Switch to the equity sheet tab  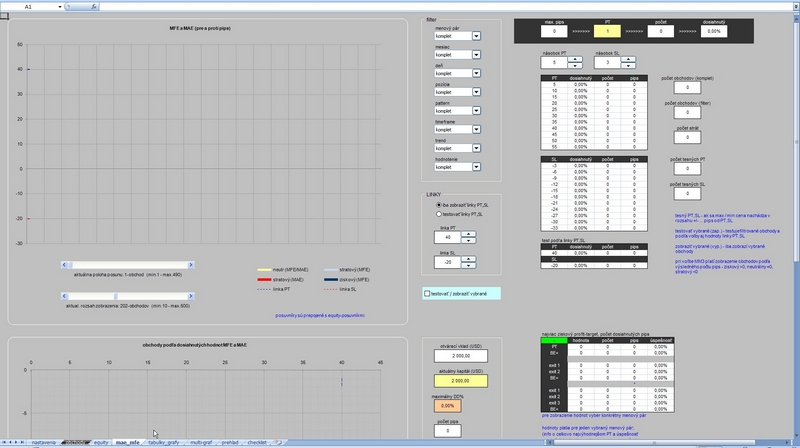click(101, 442)
